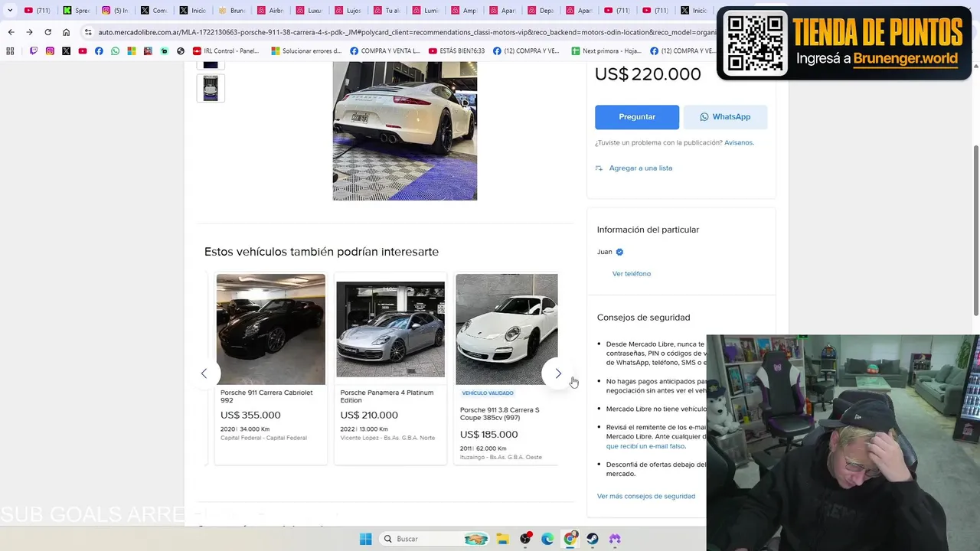This screenshot has width=980, height=551.
Task: Open Microsoft Edge from the taskbar
Action: (547, 539)
